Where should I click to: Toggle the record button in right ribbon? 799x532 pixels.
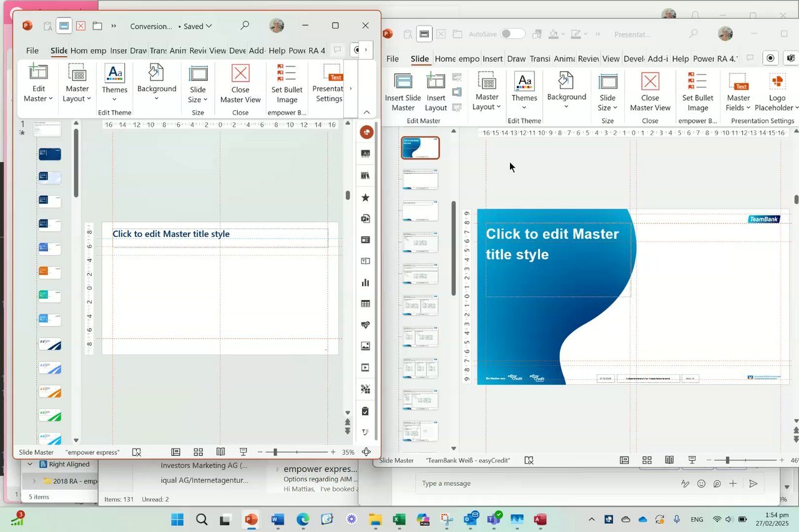tap(771, 58)
